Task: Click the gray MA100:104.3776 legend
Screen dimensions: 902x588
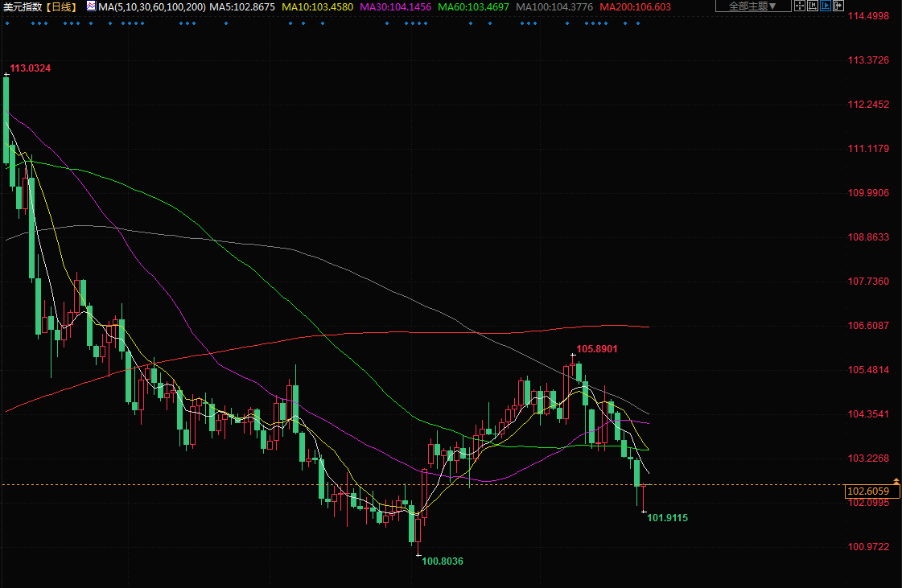Action: click(554, 6)
